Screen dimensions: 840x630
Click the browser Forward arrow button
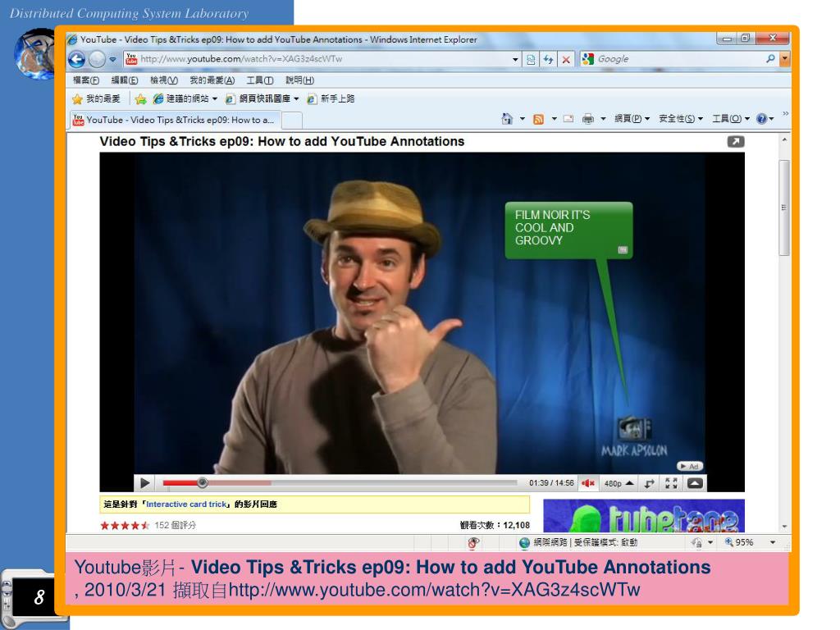(x=97, y=59)
